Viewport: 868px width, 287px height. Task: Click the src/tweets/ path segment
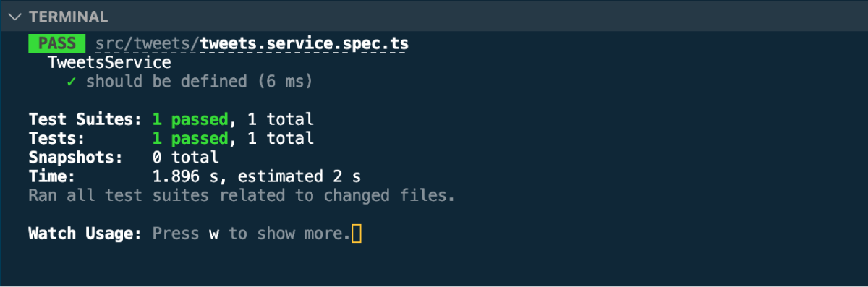point(148,43)
